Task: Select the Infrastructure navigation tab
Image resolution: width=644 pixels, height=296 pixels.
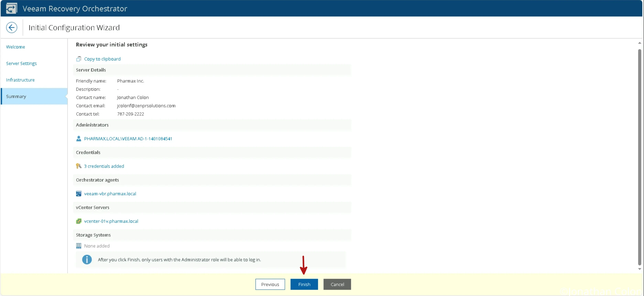Action: click(20, 80)
